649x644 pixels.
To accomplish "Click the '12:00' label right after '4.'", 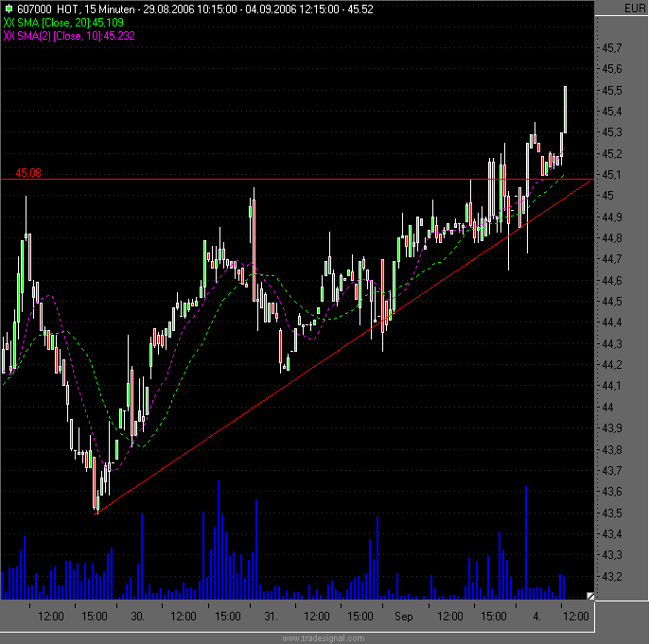I will (576, 617).
